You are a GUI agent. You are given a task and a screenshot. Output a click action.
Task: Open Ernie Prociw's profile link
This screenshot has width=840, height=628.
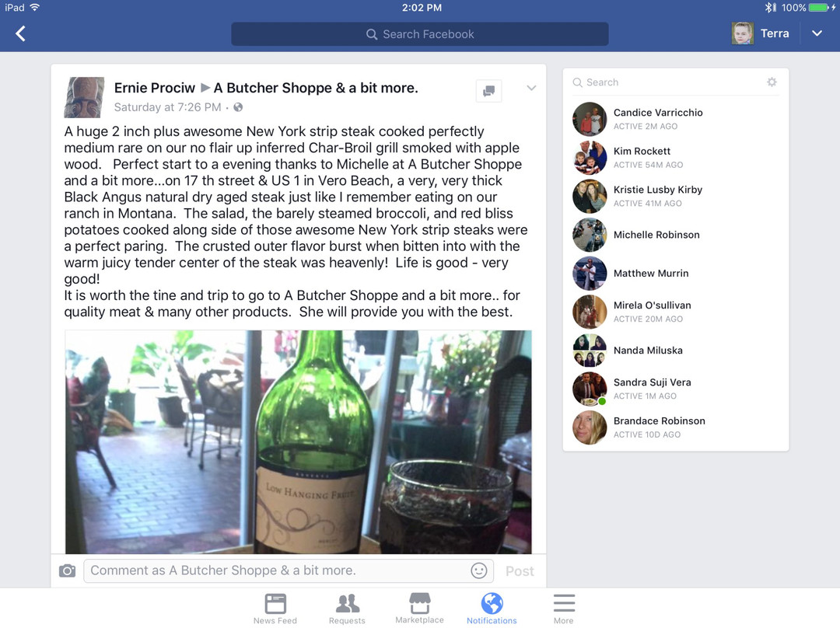click(x=154, y=88)
